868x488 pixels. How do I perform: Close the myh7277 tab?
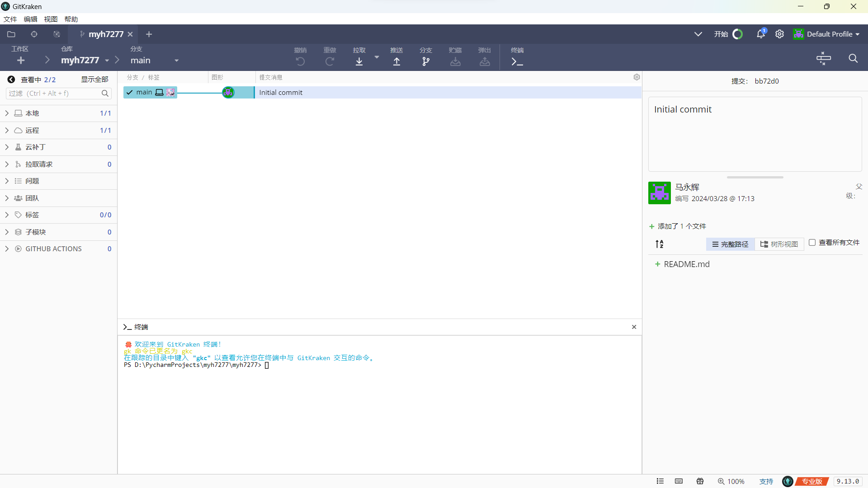click(x=130, y=34)
